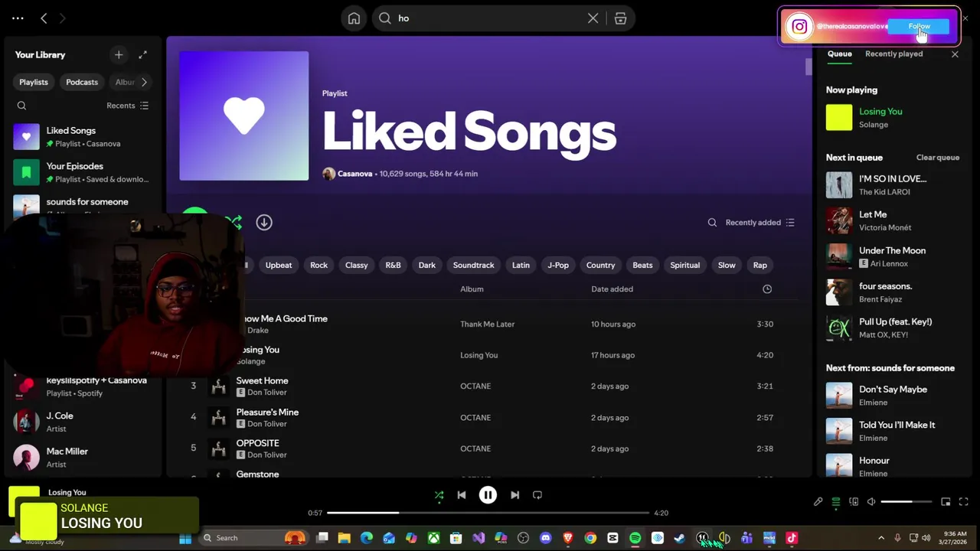This screenshot has height=551, width=980.
Task: Skip to next track
Action: [514, 495]
